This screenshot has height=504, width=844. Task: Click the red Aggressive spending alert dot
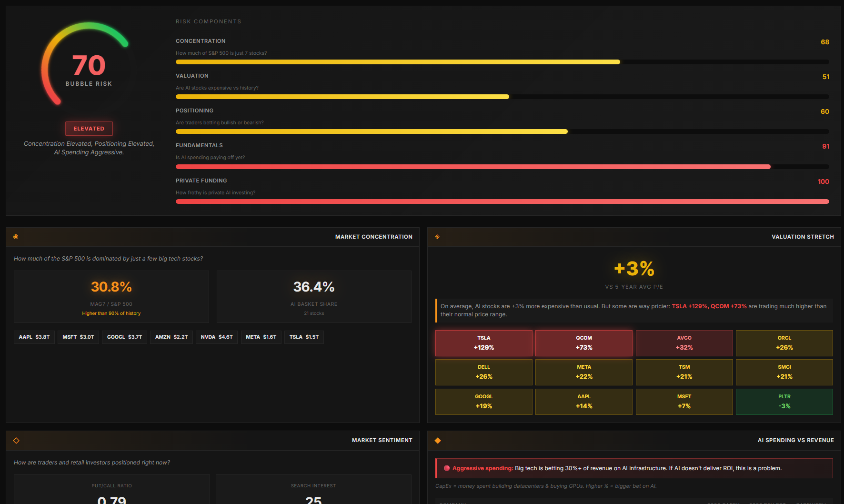(447, 468)
